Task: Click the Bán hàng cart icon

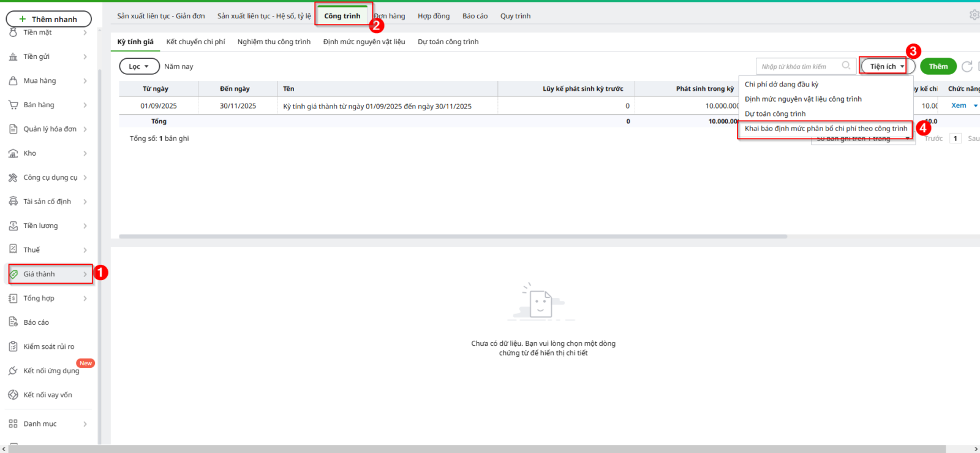Action: (13, 105)
